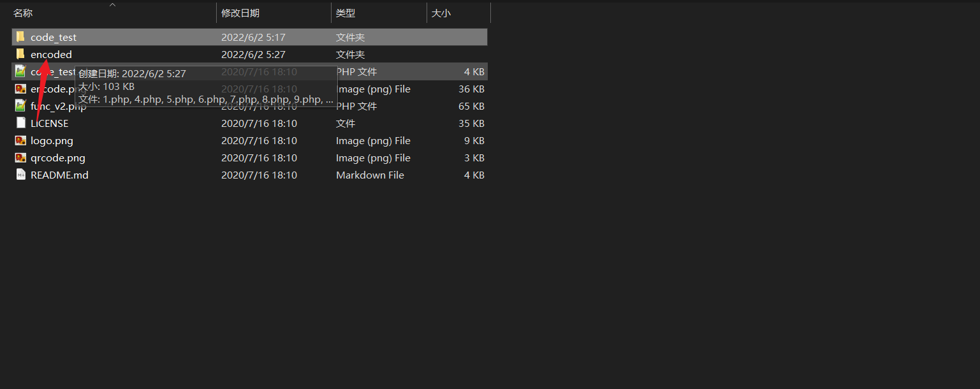Click the qrcode.png image icon

pyautogui.click(x=20, y=158)
